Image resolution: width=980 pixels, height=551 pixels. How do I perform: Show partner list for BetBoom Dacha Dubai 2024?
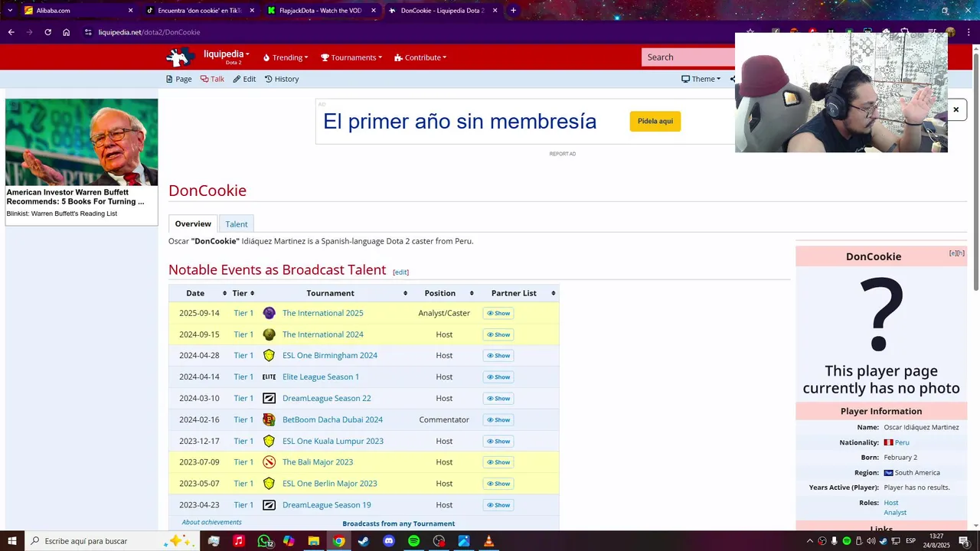[x=498, y=420]
